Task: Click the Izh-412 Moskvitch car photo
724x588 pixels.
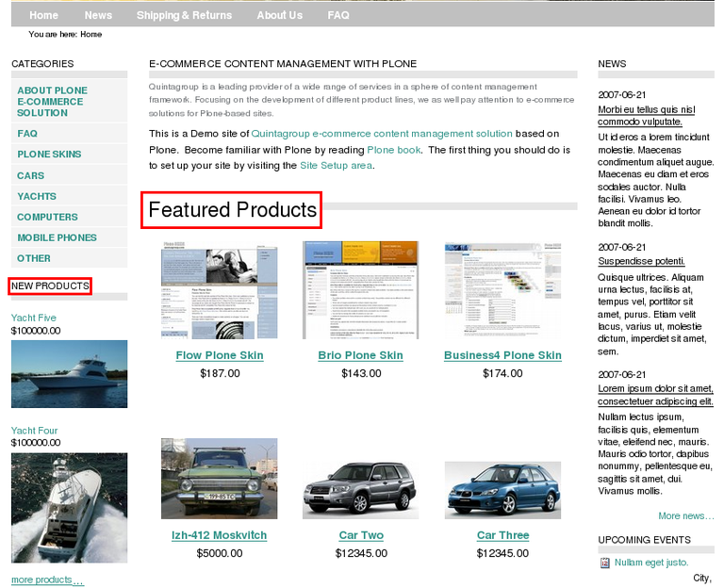Action: coord(220,479)
